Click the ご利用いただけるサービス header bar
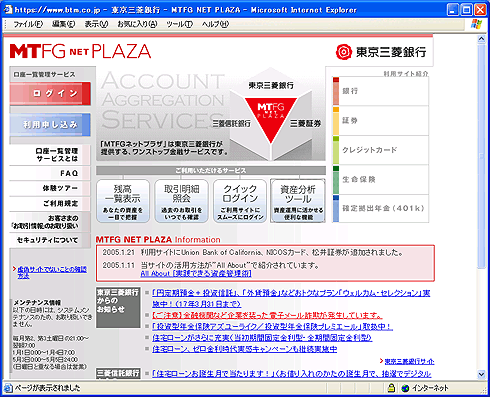490x397 pixels. pyautogui.click(x=211, y=170)
